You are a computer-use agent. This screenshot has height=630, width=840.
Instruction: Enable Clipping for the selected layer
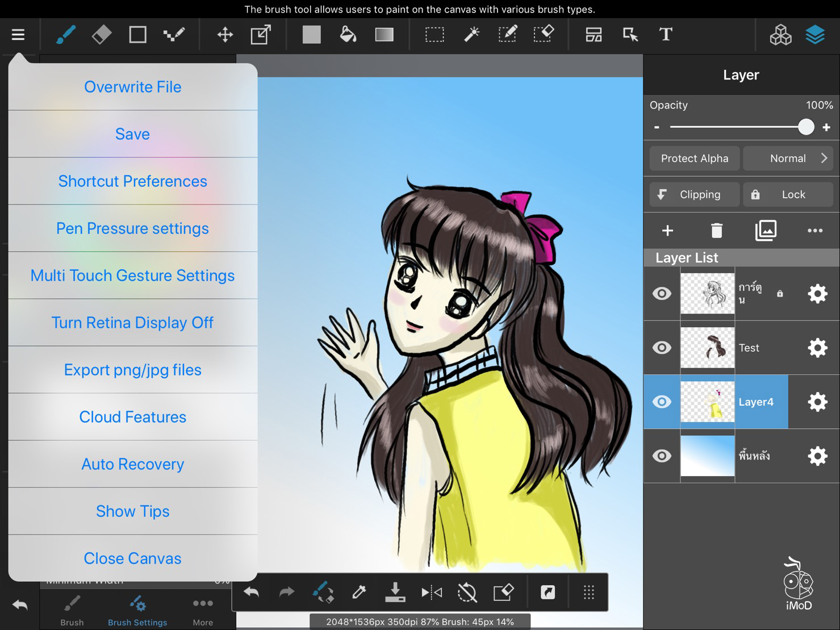pyautogui.click(x=693, y=194)
